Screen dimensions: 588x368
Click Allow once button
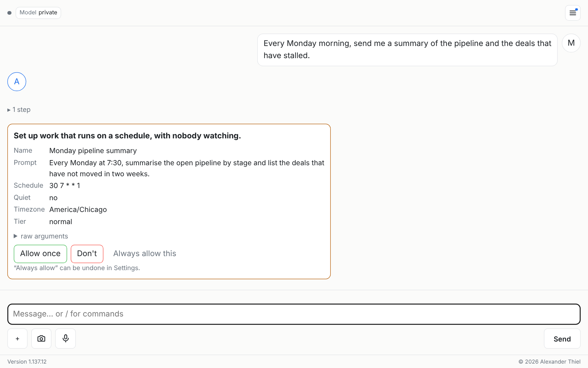point(40,254)
